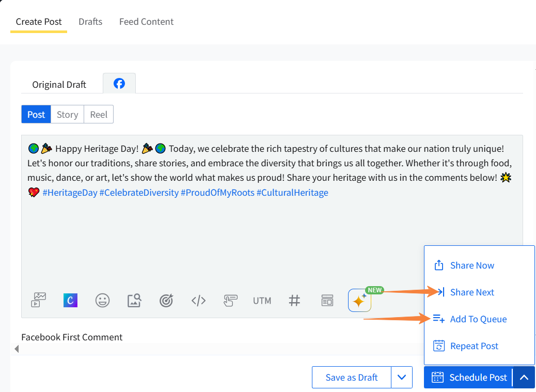This screenshot has width=536, height=392.
Task: Switch to the Drafts tab
Action: [x=90, y=22]
